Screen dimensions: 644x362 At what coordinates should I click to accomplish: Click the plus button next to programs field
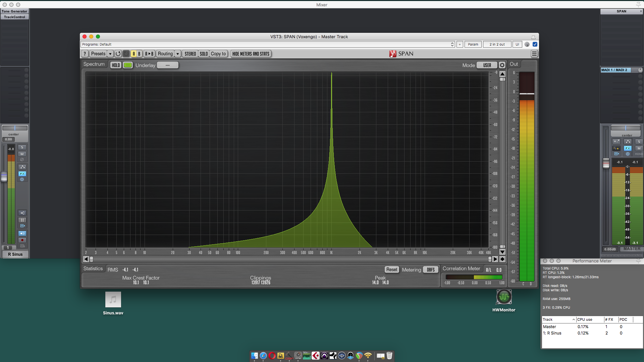pyautogui.click(x=460, y=44)
